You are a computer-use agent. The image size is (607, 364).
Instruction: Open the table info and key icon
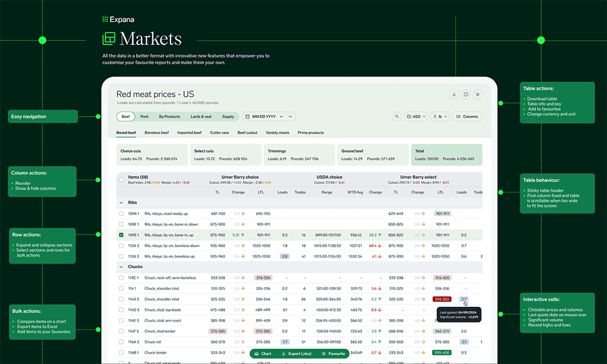pos(466,94)
